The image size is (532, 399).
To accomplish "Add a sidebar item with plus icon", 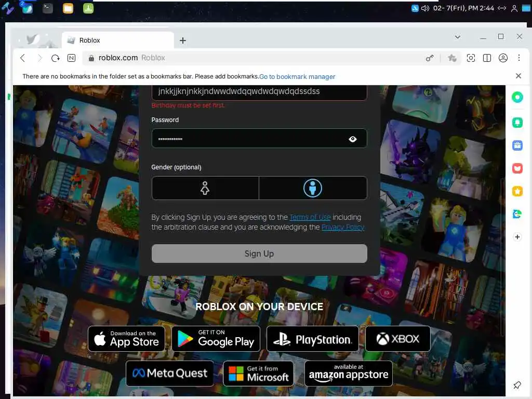I will 517,237.
